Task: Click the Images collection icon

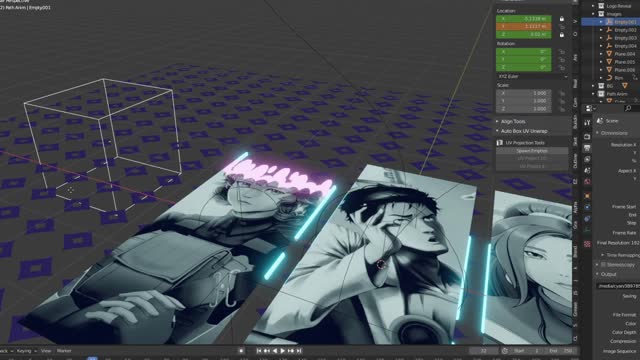Action: click(601, 14)
